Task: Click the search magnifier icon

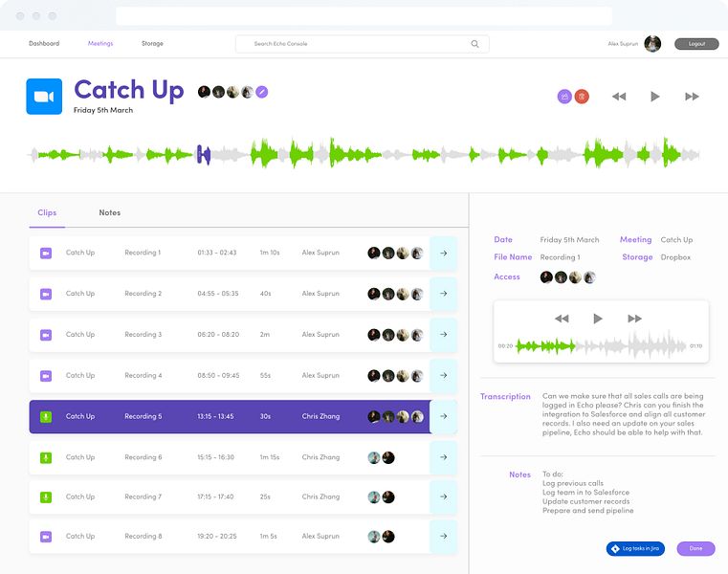Action: tap(474, 44)
